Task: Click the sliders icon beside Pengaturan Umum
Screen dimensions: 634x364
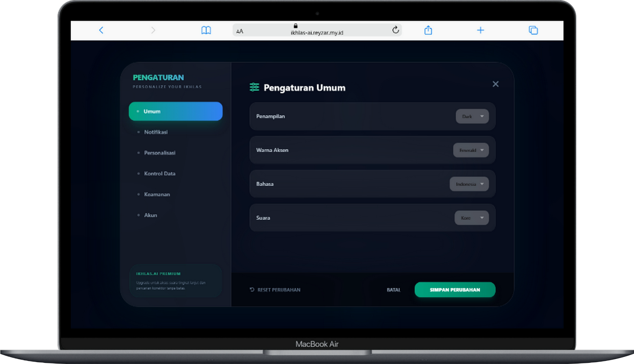Action: 254,87
